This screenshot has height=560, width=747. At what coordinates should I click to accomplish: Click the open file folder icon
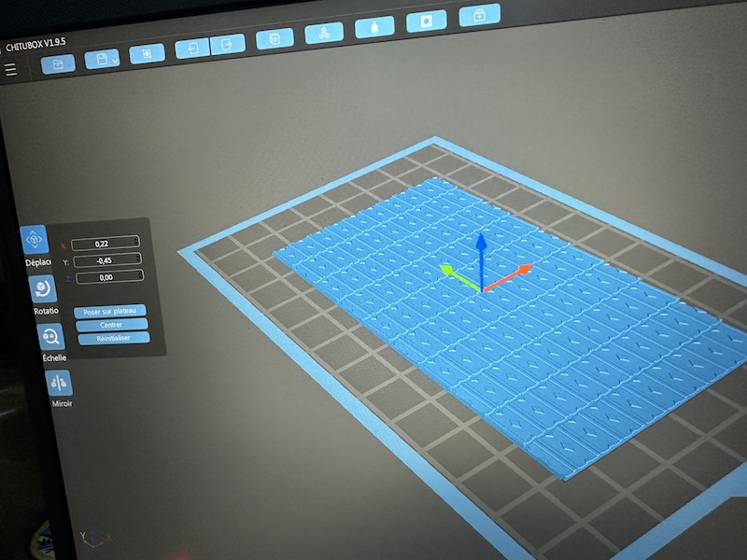tap(58, 63)
